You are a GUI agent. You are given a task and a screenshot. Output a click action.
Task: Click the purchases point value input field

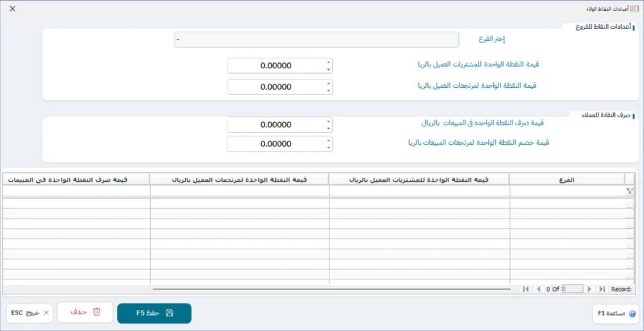pos(280,66)
